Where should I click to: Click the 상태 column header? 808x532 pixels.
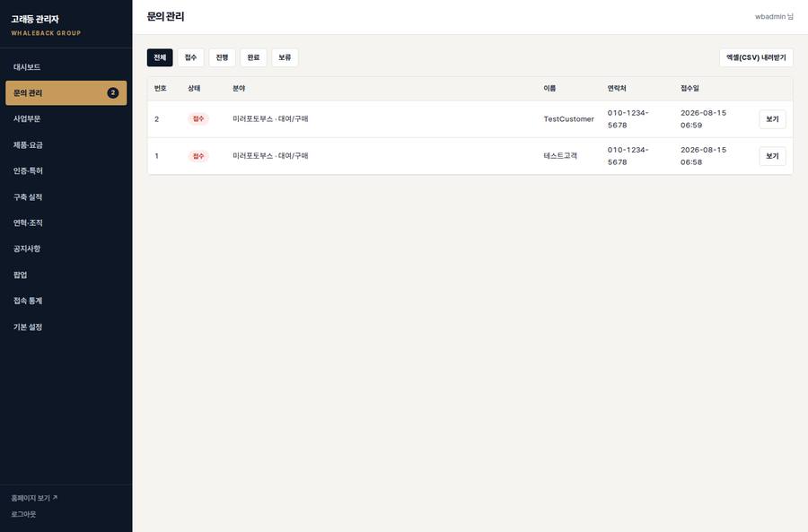pyautogui.click(x=194, y=89)
